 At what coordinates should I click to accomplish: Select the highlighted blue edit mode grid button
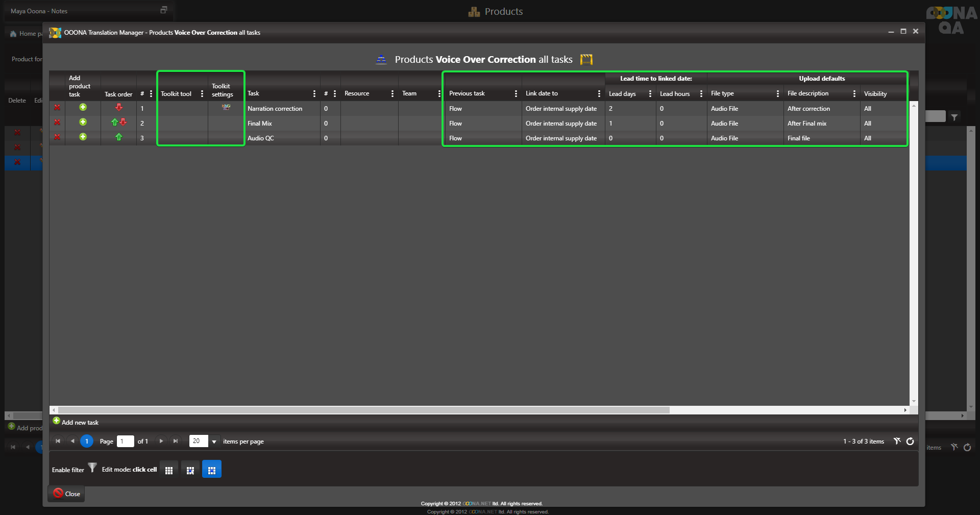pyautogui.click(x=211, y=470)
